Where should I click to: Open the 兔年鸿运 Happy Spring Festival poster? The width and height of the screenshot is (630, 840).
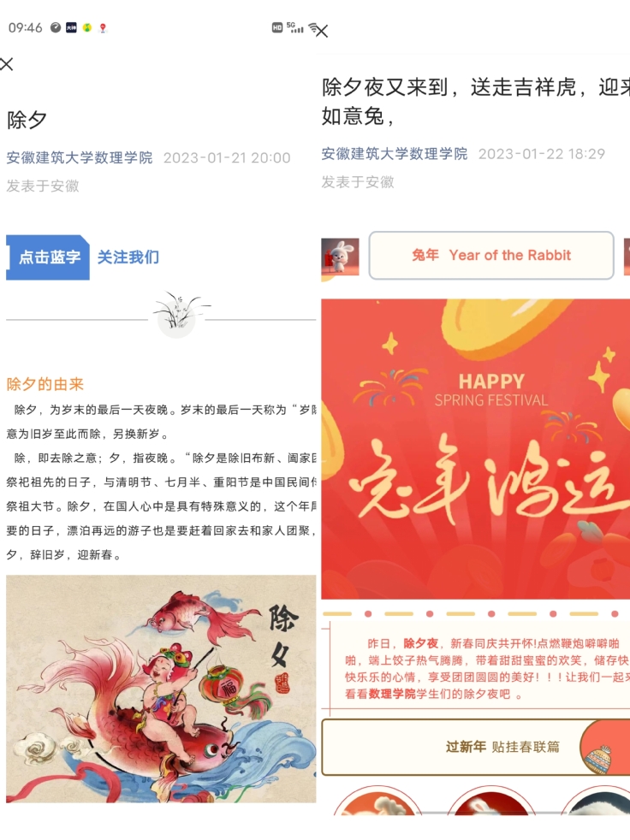(476, 449)
